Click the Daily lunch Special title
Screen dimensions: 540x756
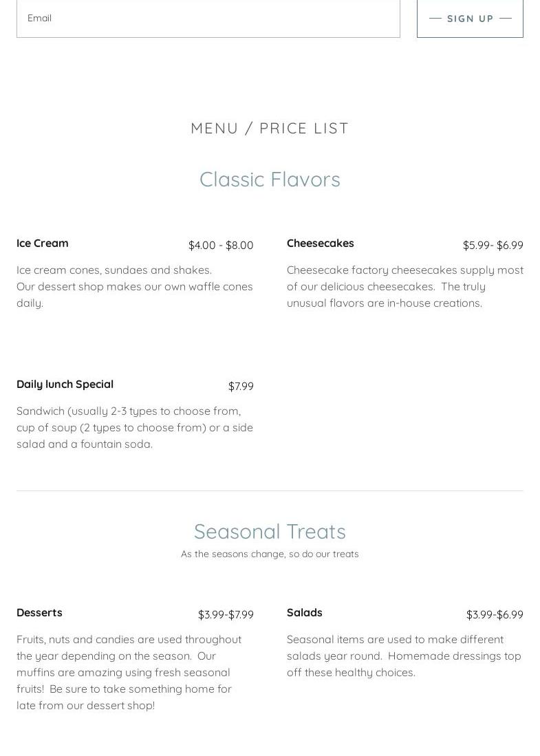65,385
